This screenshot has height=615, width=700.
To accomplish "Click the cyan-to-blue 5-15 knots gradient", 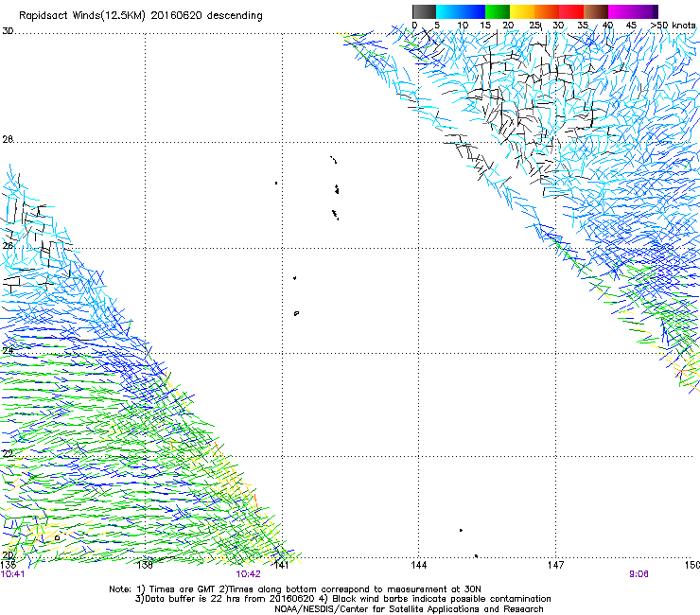I will (x=461, y=11).
